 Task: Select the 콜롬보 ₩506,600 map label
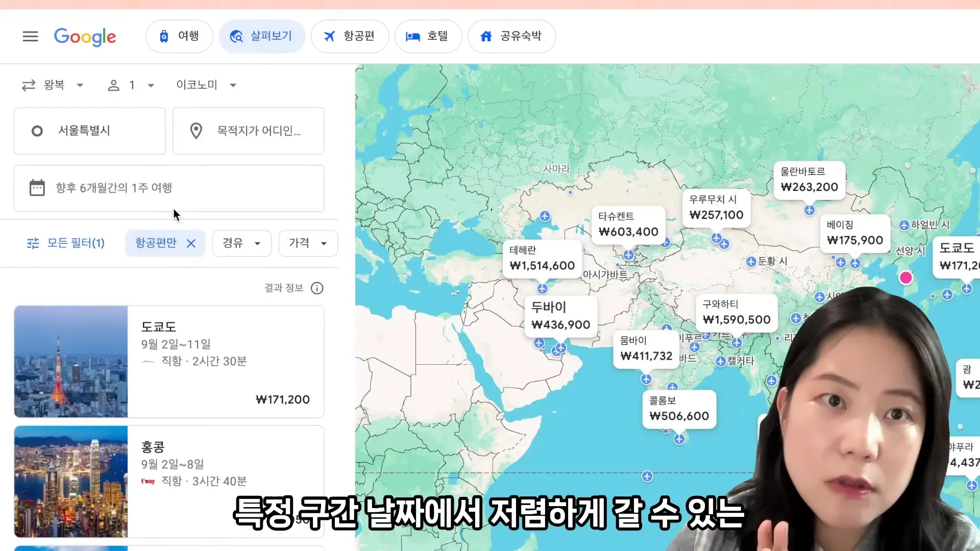(679, 409)
